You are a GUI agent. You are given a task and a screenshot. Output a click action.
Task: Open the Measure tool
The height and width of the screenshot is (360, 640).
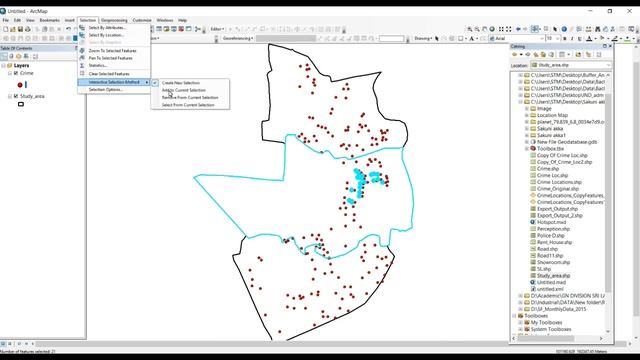point(589,29)
